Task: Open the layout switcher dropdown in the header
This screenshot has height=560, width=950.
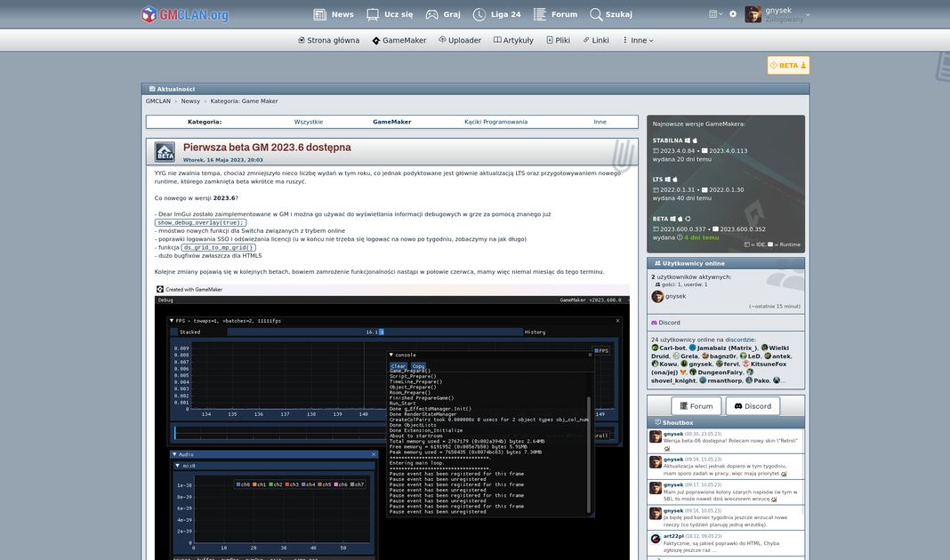Action: [715, 14]
